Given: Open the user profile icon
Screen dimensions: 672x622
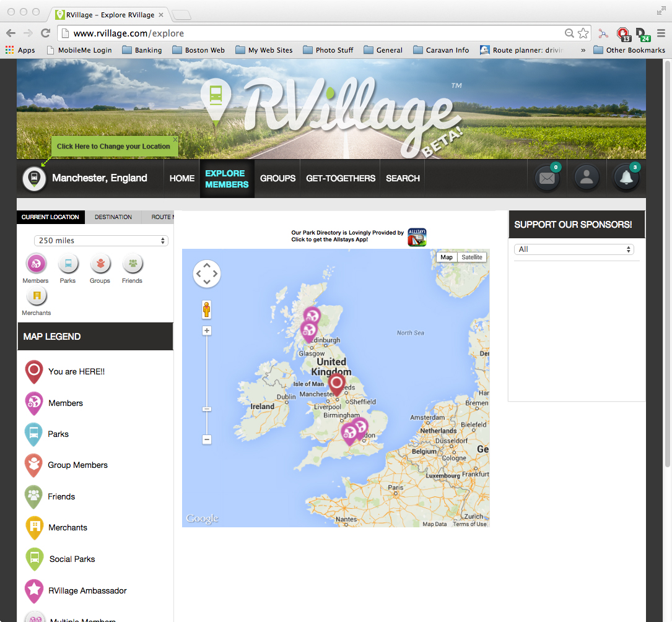Looking at the screenshot, I should pos(587,178).
